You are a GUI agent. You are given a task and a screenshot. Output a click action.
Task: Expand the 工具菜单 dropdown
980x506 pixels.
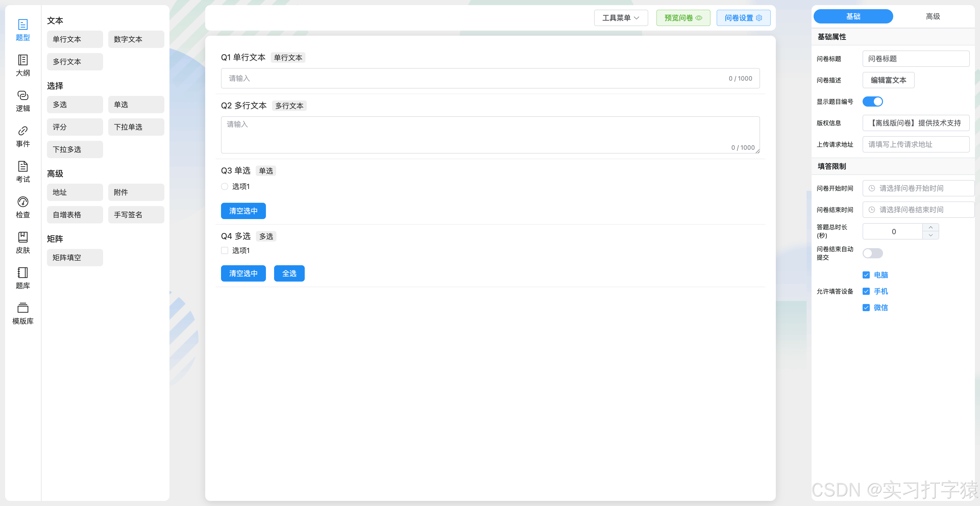point(621,18)
